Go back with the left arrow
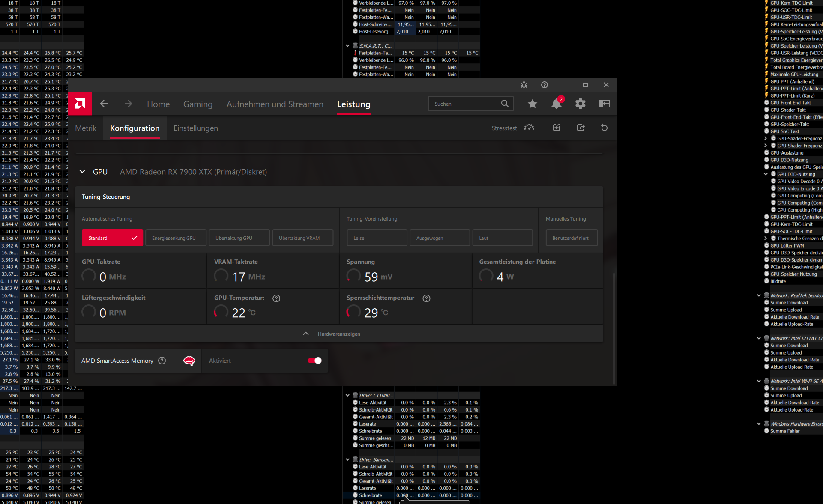Viewport: 823px width, 504px height. 104,104
